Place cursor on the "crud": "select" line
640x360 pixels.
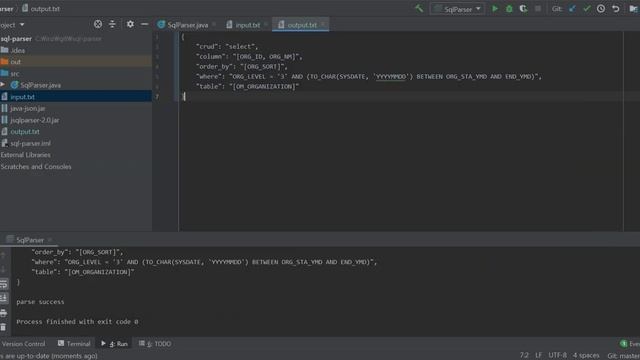pos(227,47)
